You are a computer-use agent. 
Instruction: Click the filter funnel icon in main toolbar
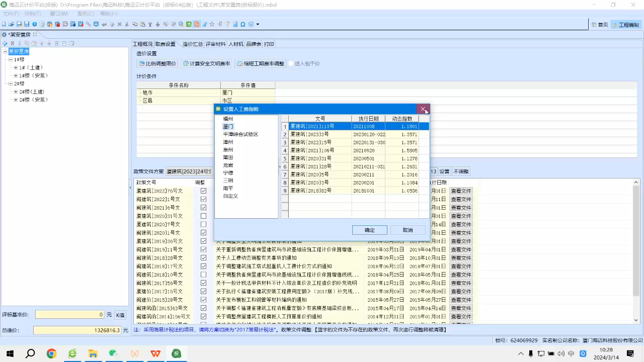(227, 24)
